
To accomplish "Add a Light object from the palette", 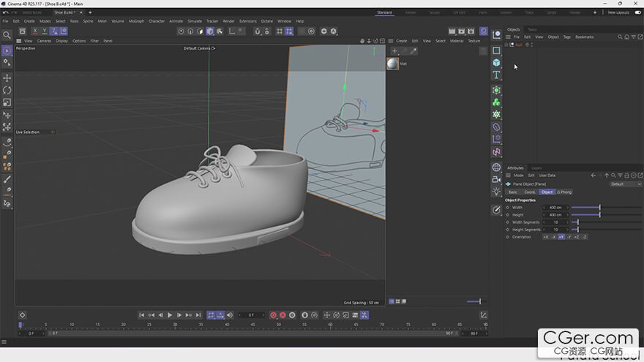I will pos(497,192).
